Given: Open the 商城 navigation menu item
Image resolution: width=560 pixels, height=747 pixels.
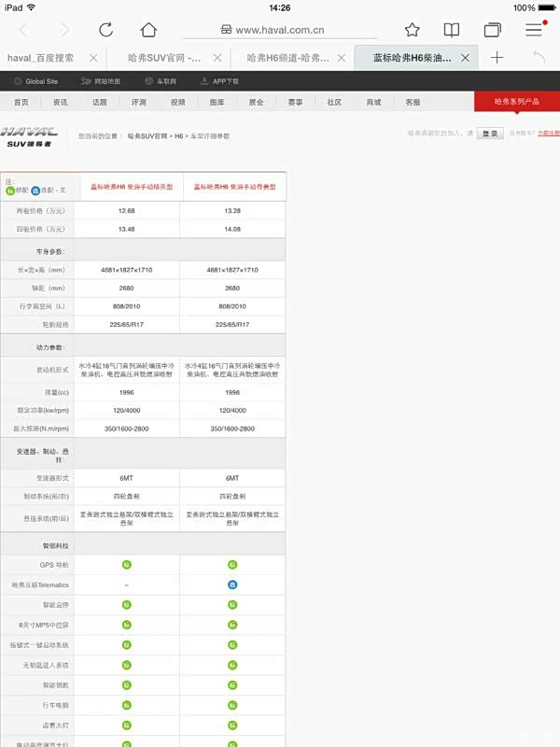Looking at the screenshot, I should point(373,102).
